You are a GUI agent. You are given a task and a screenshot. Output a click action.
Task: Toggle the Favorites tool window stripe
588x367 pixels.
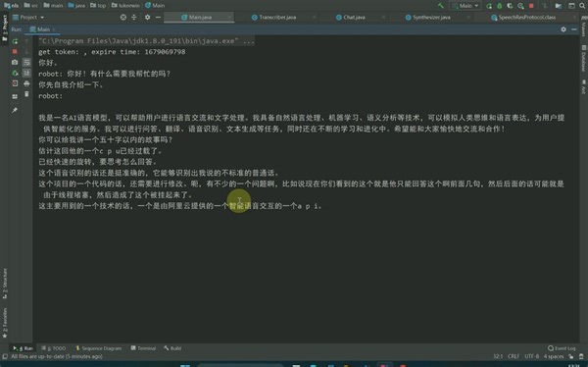[x=5, y=323]
